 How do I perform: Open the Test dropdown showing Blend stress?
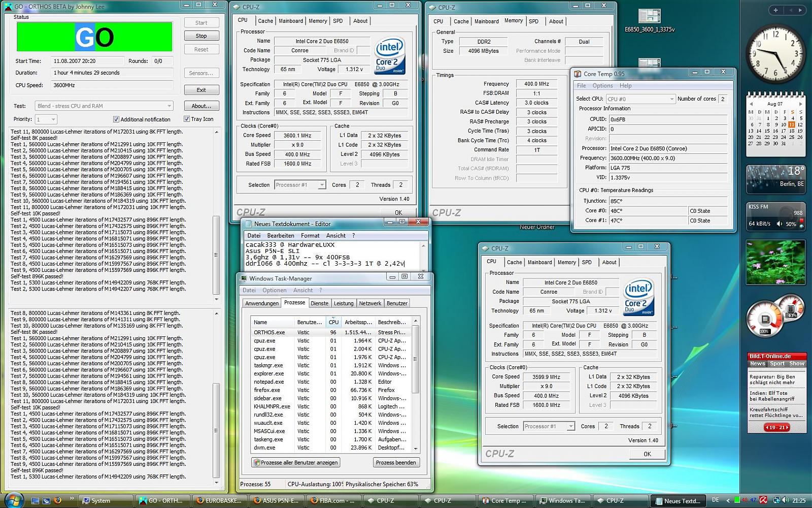click(104, 106)
